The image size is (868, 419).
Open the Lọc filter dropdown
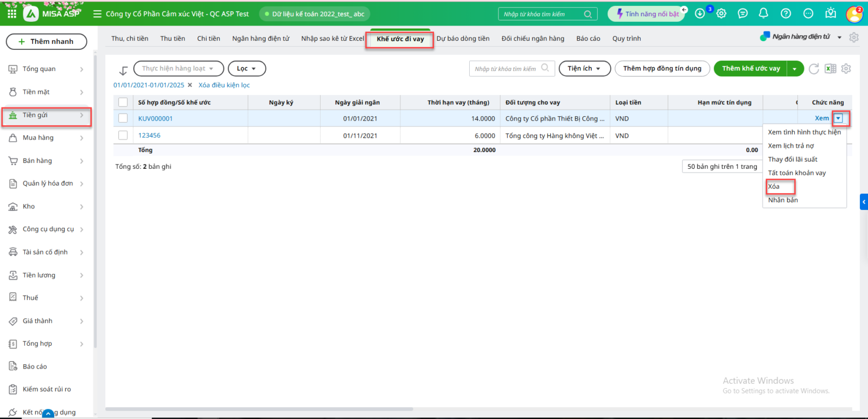[x=246, y=68]
